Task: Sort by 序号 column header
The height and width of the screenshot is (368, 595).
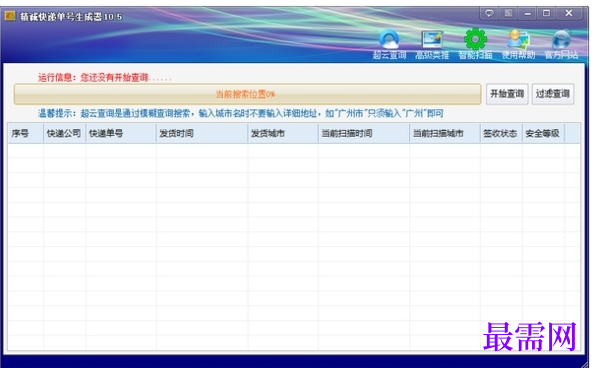Action: coord(25,133)
